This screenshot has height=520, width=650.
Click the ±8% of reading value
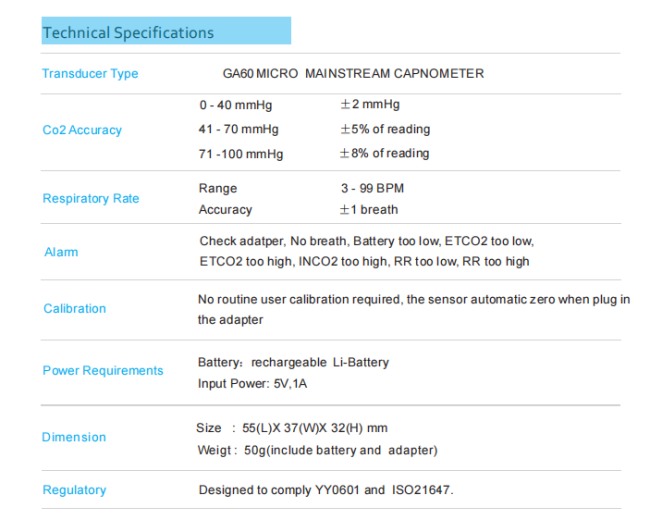pyautogui.click(x=385, y=154)
